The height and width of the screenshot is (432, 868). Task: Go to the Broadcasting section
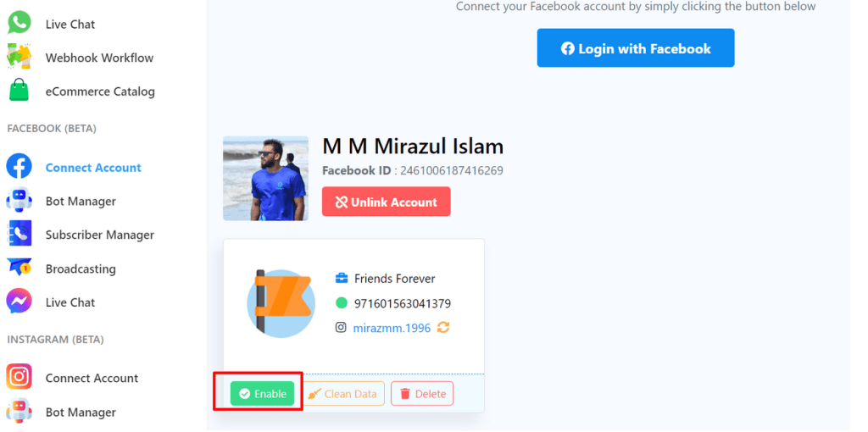pos(81,269)
